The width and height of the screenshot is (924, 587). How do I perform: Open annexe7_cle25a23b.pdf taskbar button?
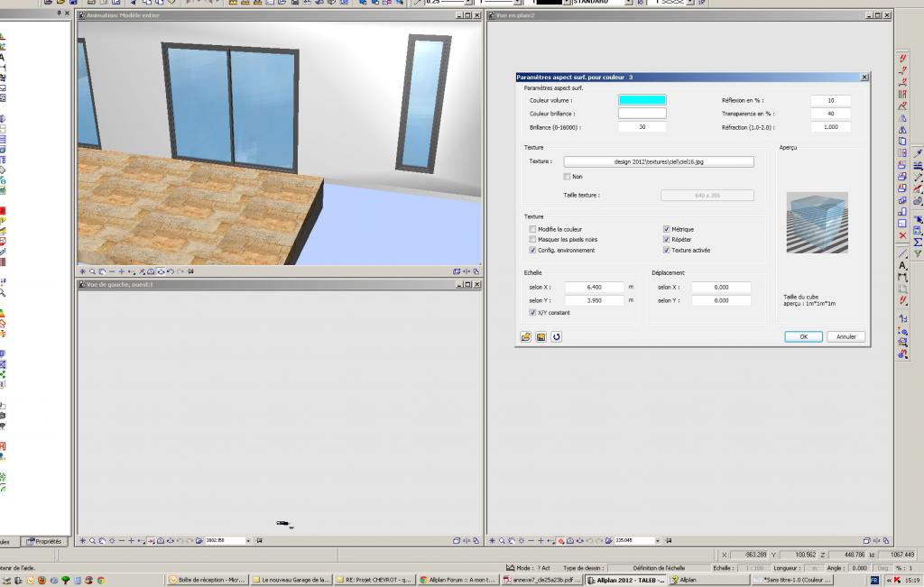click(542, 580)
